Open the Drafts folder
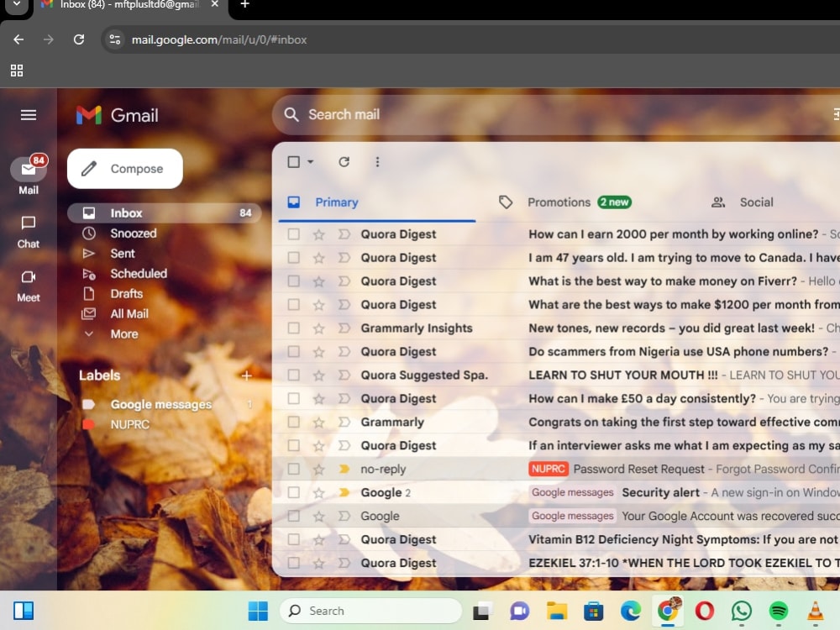Screen dimensions: 840x630 127,294
